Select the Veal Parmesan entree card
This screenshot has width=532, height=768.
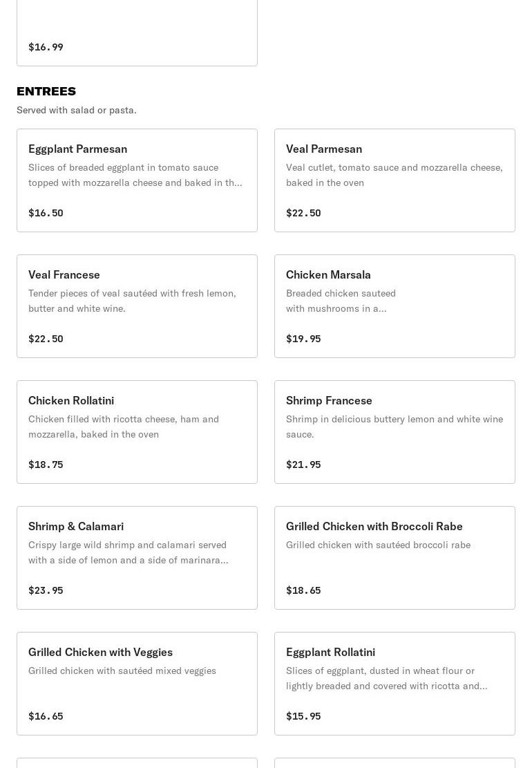click(395, 180)
